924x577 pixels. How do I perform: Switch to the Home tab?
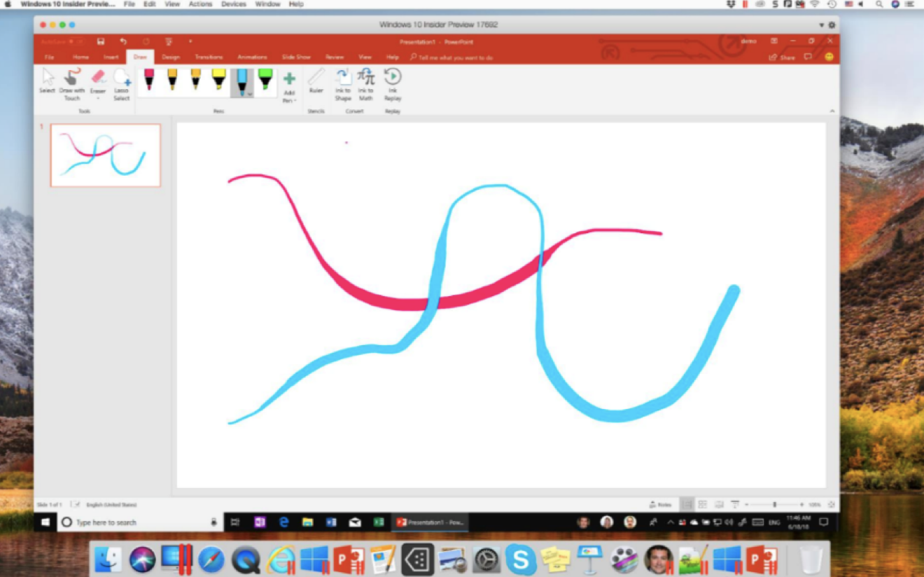[80, 57]
